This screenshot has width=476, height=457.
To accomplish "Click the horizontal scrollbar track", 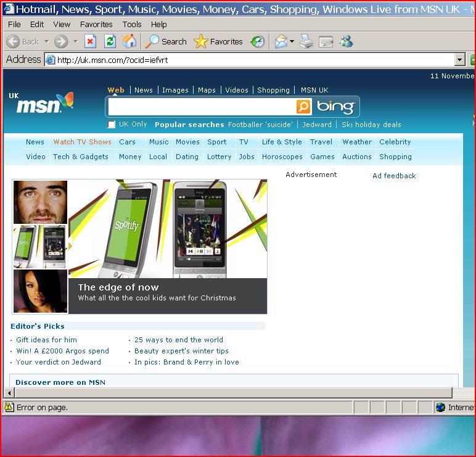I will [234, 393].
